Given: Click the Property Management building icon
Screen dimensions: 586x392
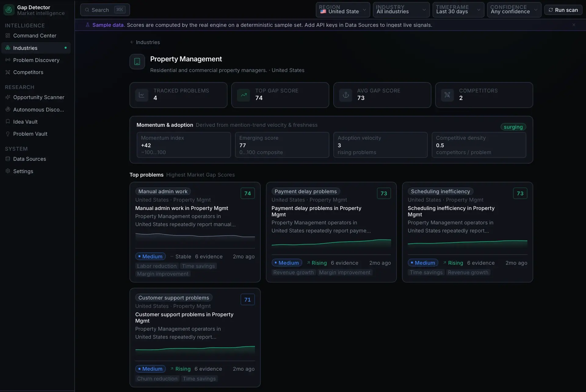Looking at the screenshot, I should [137, 62].
